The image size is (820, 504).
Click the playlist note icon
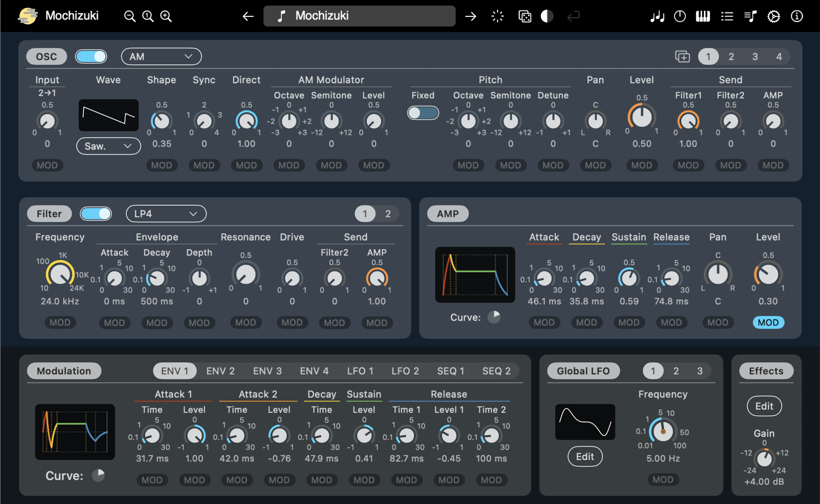coord(750,16)
